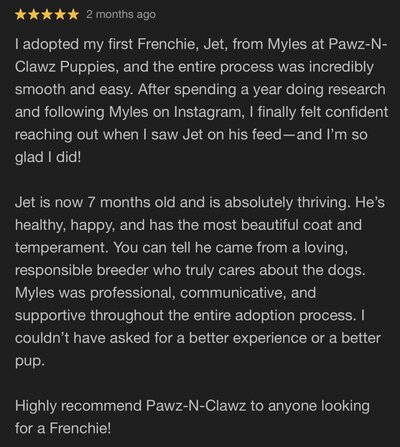Click the phrase 'glad I did!'
The image size is (400, 447).
point(48,157)
